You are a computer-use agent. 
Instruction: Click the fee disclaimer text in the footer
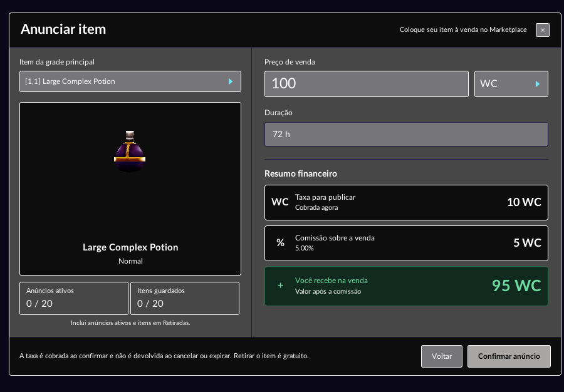164,356
